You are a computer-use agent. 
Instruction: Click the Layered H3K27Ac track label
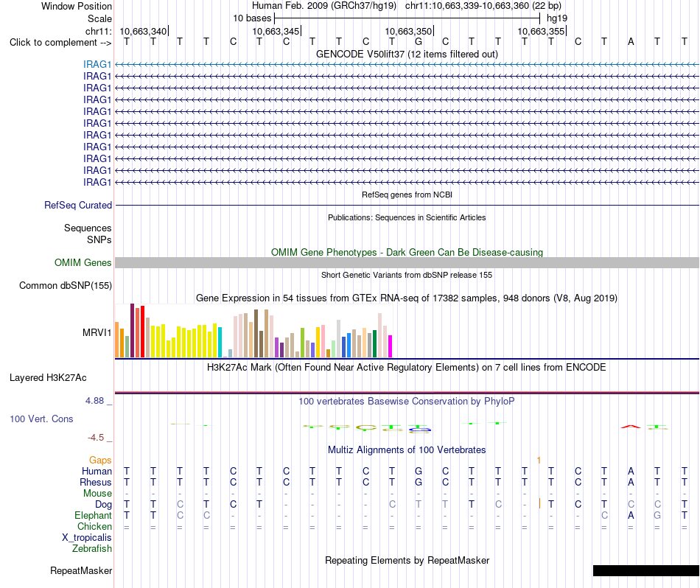click(48, 378)
